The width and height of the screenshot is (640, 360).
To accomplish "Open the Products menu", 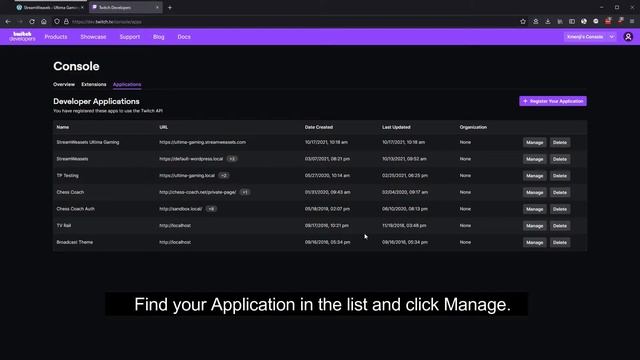I will (56, 37).
